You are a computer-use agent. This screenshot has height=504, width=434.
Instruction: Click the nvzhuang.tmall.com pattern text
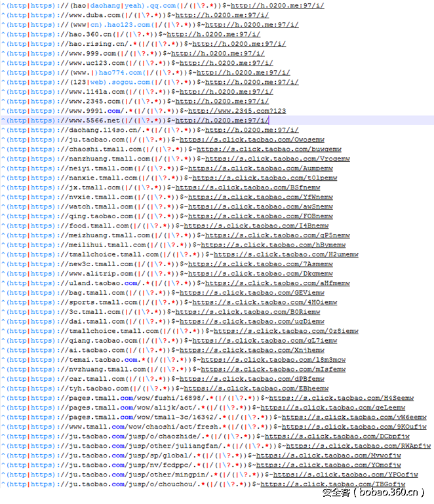click(108, 370)
